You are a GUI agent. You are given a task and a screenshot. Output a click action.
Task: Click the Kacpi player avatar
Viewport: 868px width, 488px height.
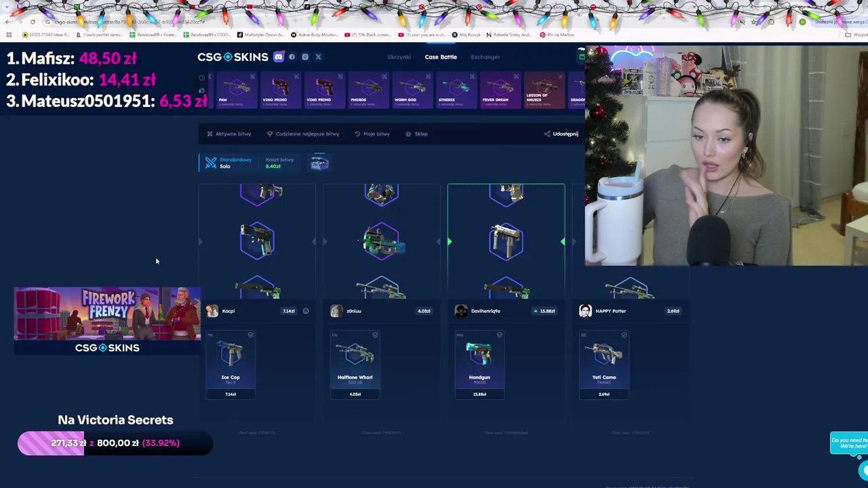(212, 310)
